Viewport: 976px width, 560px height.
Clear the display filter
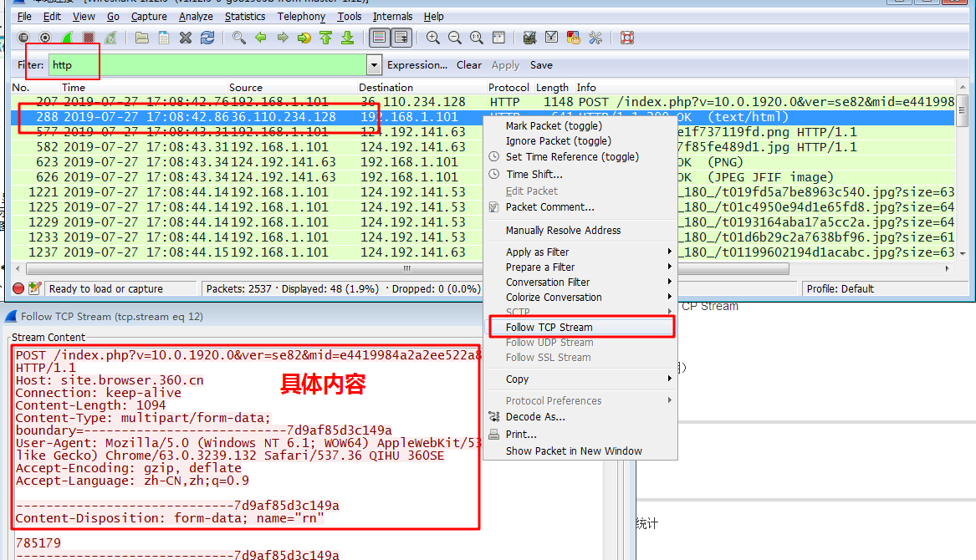point(468,64)
